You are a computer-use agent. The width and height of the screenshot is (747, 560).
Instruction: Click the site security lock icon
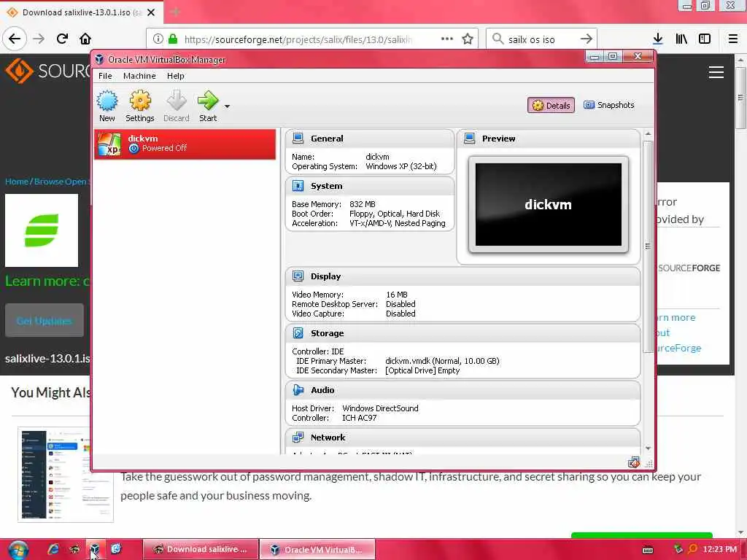click(x=173, y=39)
